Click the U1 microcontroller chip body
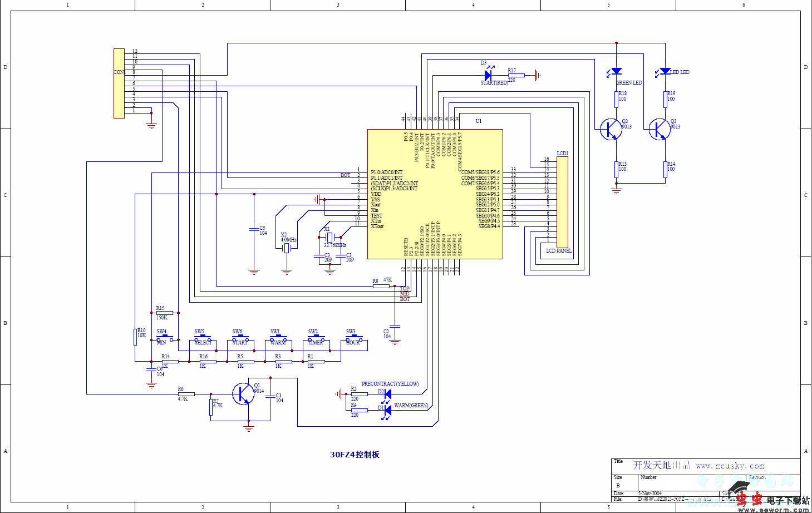 pos(435,194)
